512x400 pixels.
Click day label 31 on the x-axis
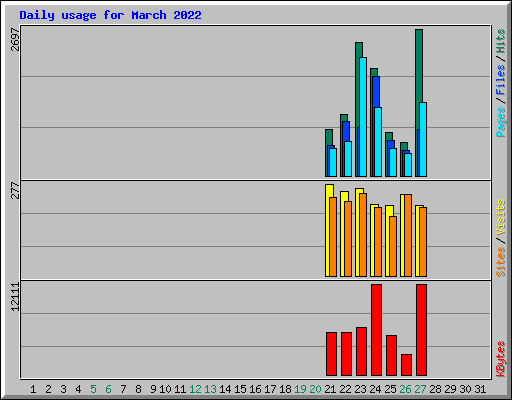click(480, 389)
